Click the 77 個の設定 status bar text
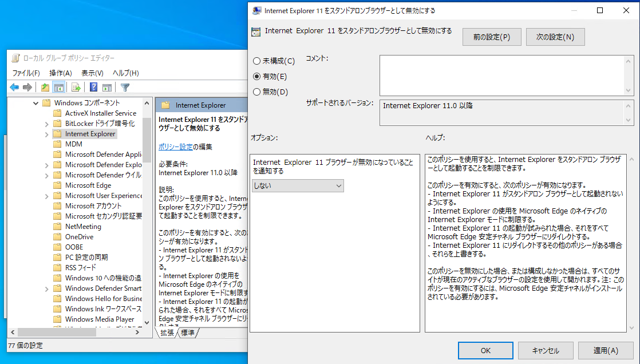The height and width of the screenshot is (364, 640). pos(25,345)
